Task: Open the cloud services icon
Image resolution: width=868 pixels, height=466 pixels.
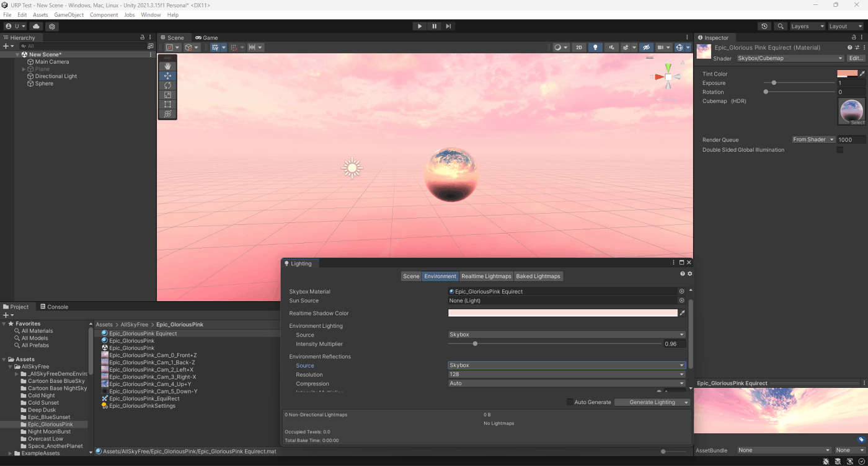Action: coord(37,26)
